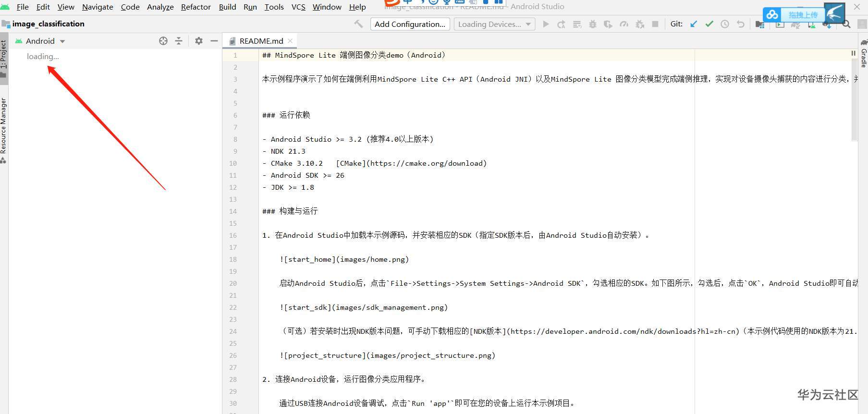
Task: Click the bird icon overlay widget
Action: [835, 13]
